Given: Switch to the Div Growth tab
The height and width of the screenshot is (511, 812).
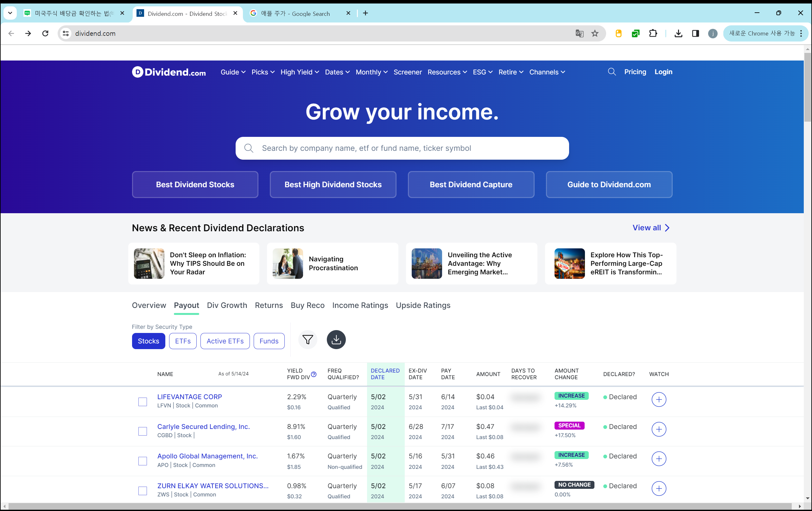Looking at the screenshot, I should 227,305.
